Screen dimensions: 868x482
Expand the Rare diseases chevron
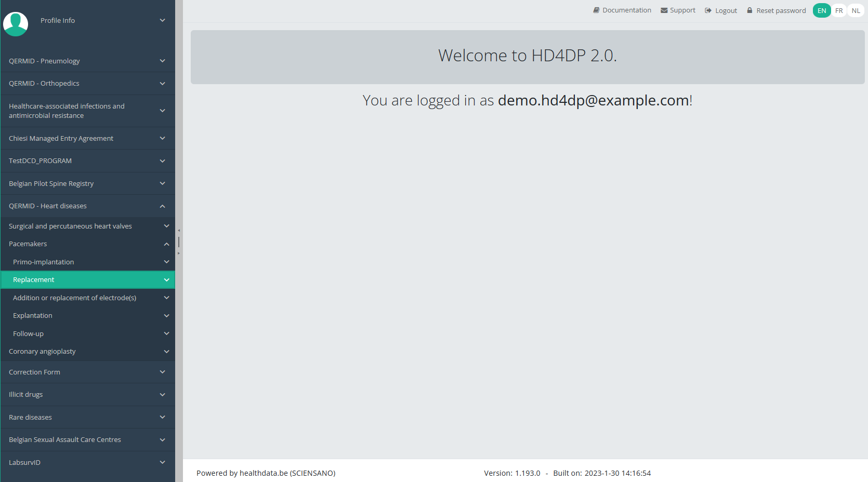pos(162,417)
